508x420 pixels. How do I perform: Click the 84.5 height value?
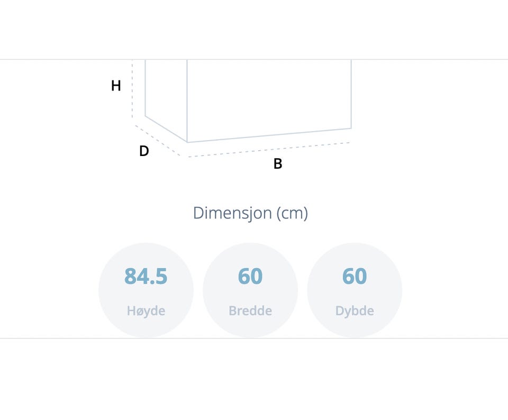tap(146, 276)
